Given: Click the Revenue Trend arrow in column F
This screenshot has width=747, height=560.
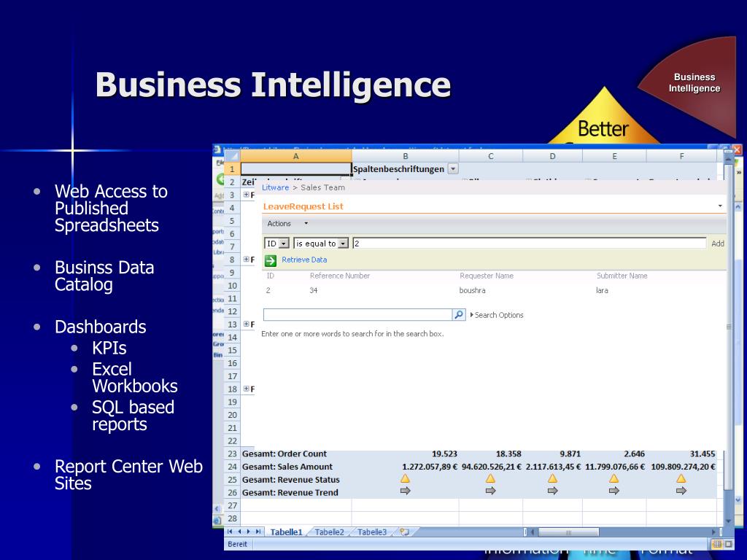Looking at the screenshot, I should [x=681, y=491].
